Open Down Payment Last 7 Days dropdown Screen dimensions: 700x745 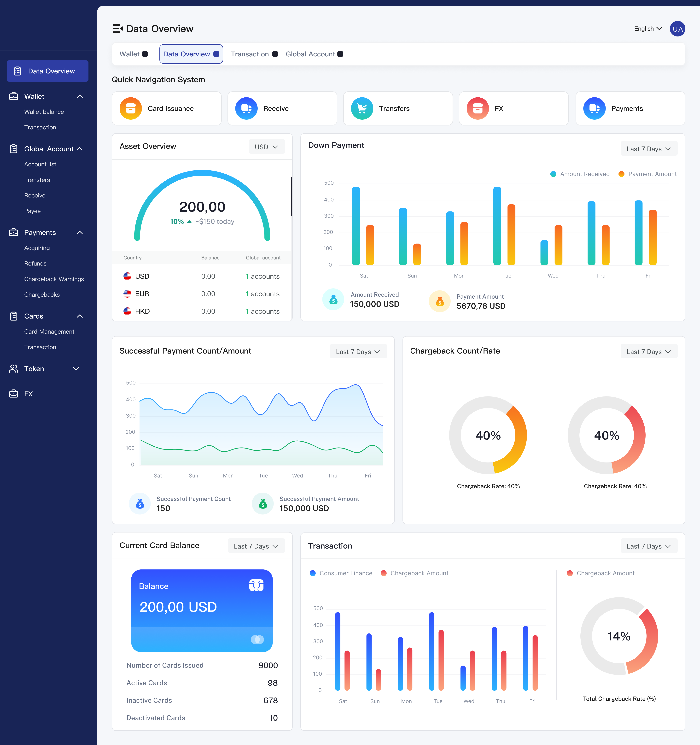(648, 149)
